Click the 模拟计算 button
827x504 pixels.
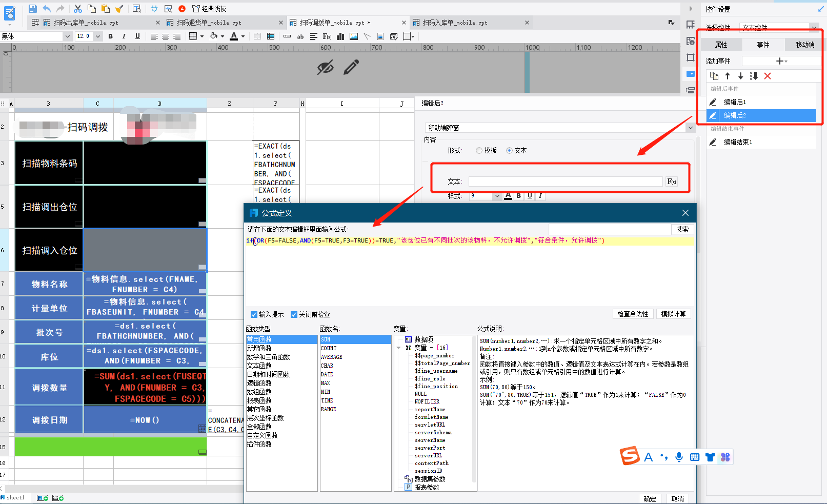click(673, 314)
